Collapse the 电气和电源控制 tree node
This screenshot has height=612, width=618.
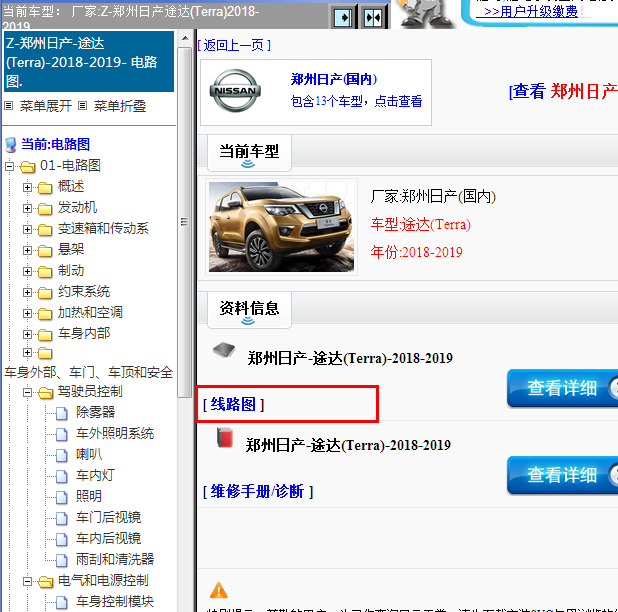click(x=27, y=581)
